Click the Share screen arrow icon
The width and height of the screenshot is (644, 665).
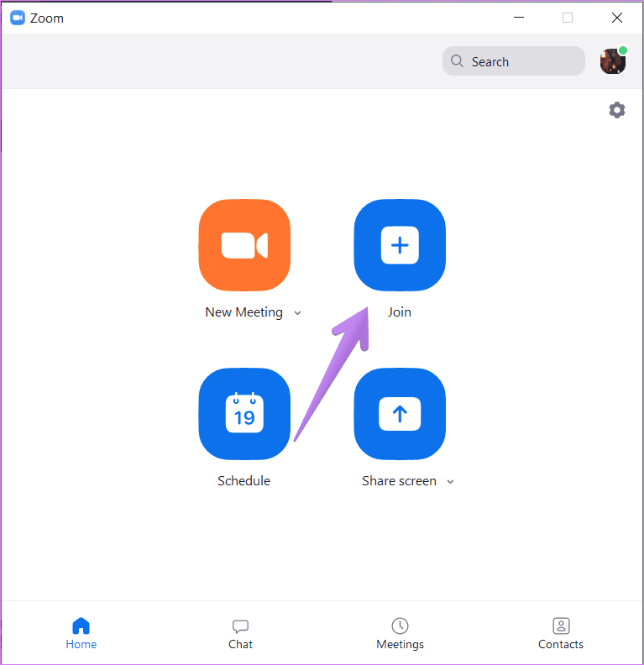(x=400, y=414)
